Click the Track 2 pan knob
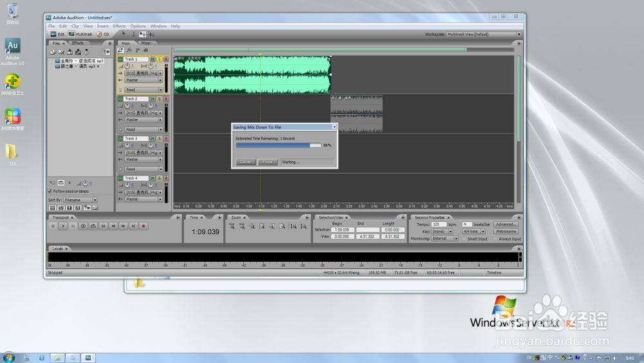 [x=151, y=106]
